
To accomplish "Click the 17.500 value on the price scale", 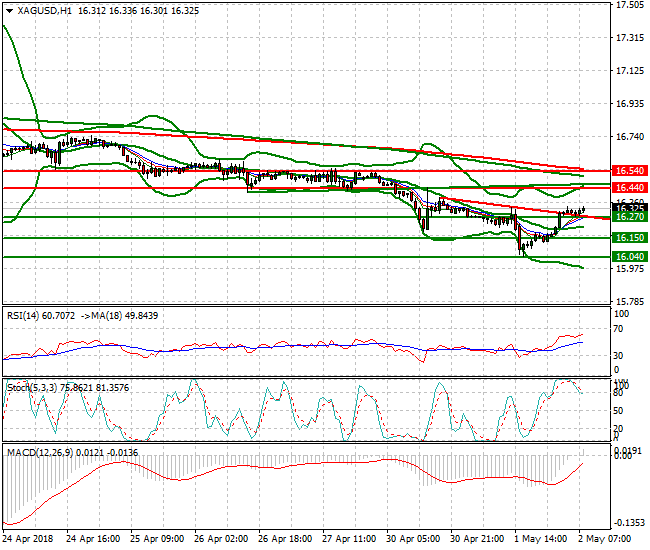I will [629, 5].
